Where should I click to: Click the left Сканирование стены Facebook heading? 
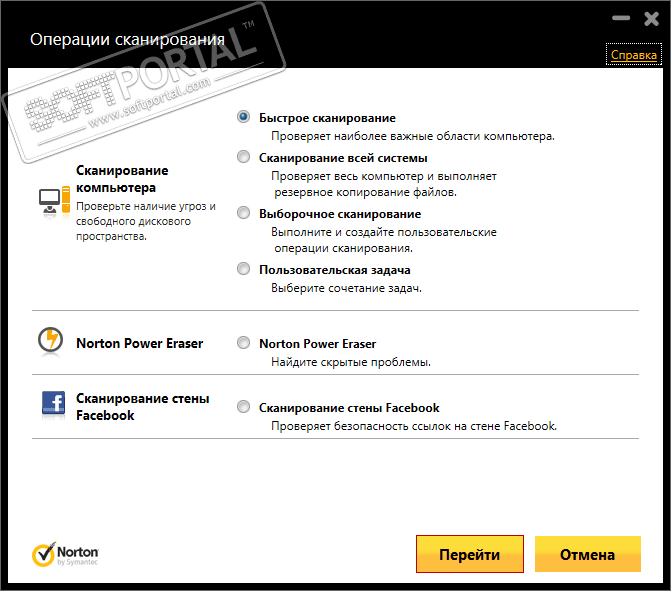click(x=143, y=407)
